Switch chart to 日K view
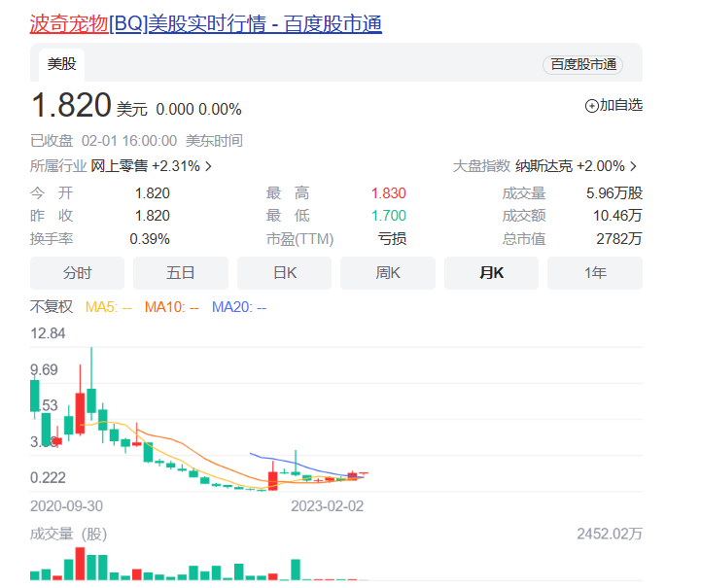 pos(284,273)
